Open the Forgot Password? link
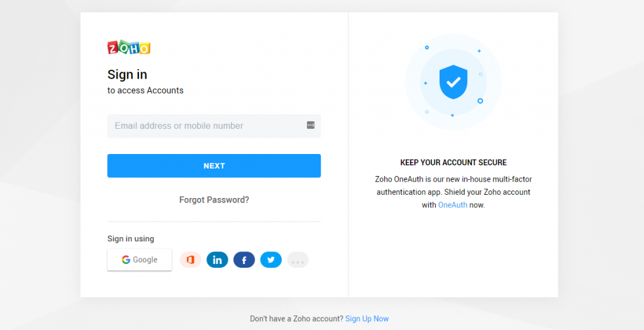This screenshot has width=644, height=330. (214, 200)
